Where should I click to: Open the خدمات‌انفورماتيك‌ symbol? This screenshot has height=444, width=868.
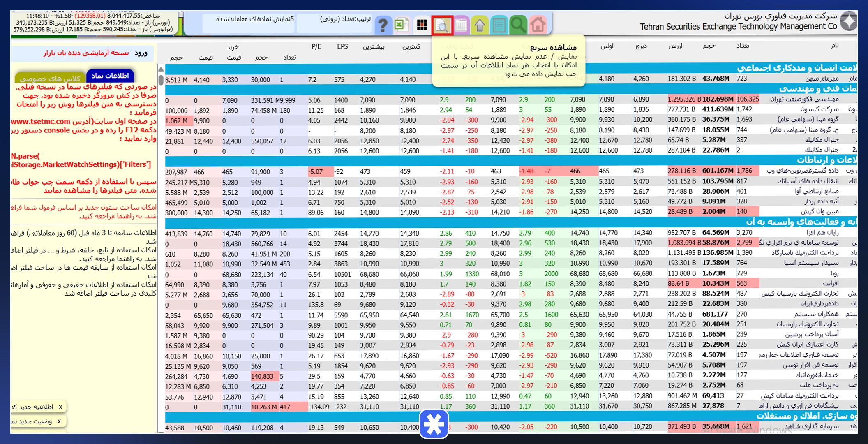click(817, 375)
